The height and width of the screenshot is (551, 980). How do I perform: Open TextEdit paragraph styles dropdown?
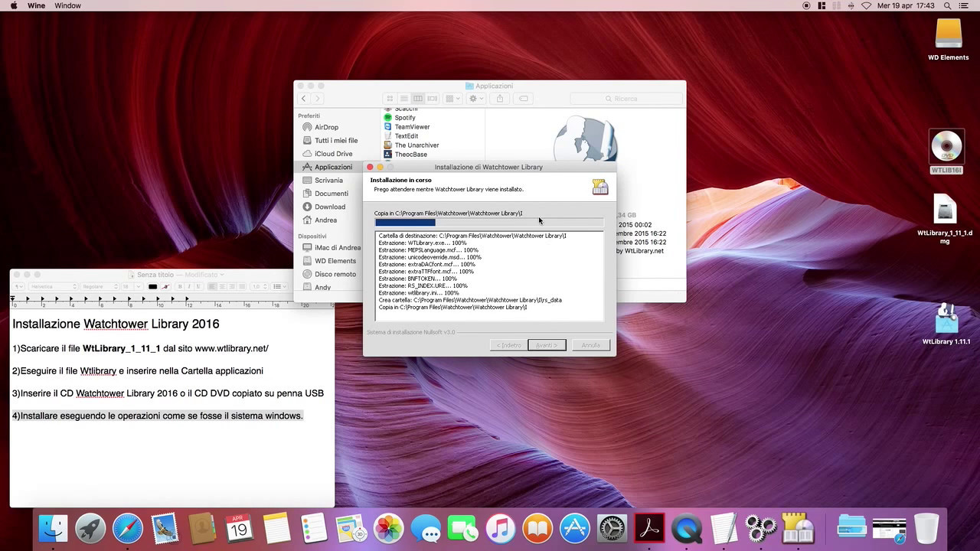(x=18, y=287)
